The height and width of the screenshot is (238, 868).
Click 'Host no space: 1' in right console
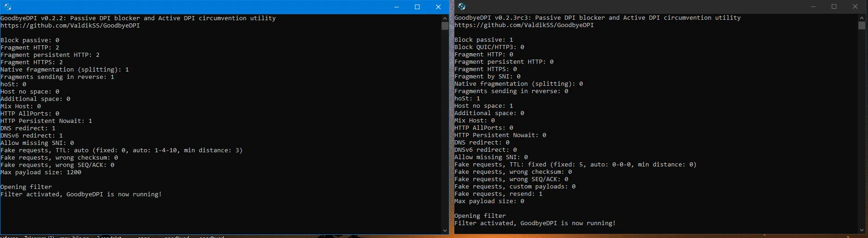pos(484,106)
